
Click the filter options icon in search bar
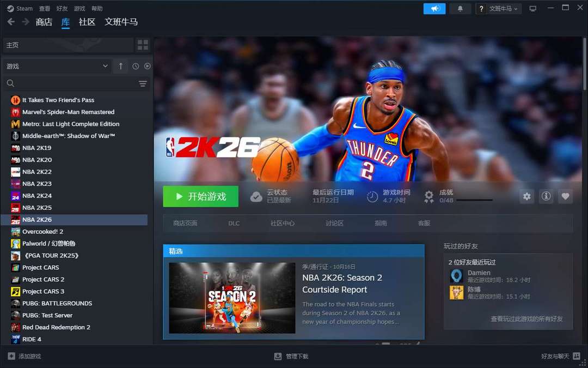[x=143, y=83]
